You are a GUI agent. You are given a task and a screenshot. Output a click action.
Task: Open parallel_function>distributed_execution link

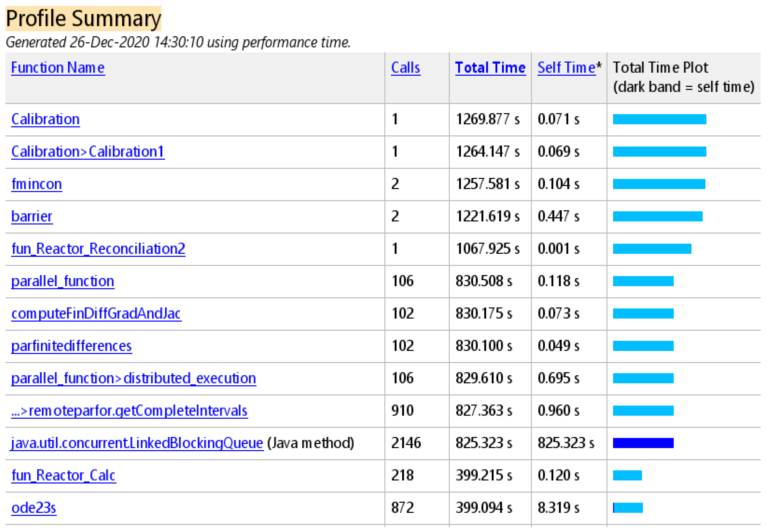coord(133,378)
